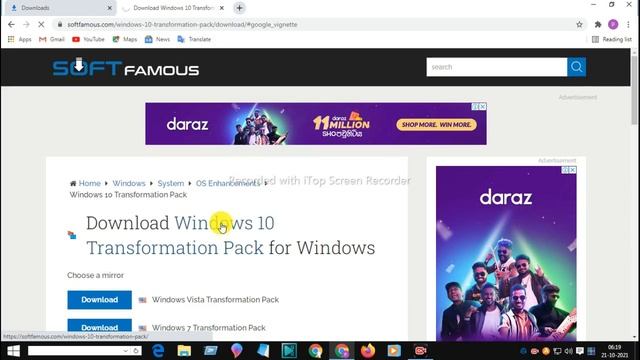Click the taskbar search box

[x=76, y=351]
